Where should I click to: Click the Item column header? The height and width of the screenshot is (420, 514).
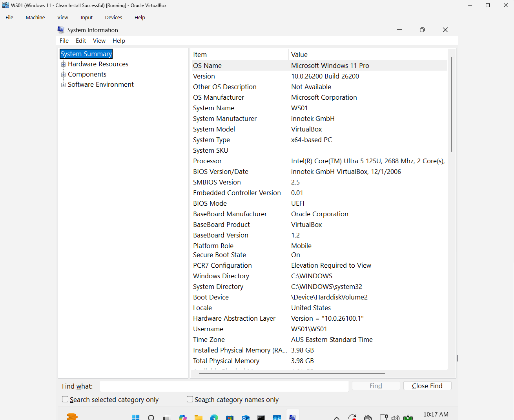239,55
